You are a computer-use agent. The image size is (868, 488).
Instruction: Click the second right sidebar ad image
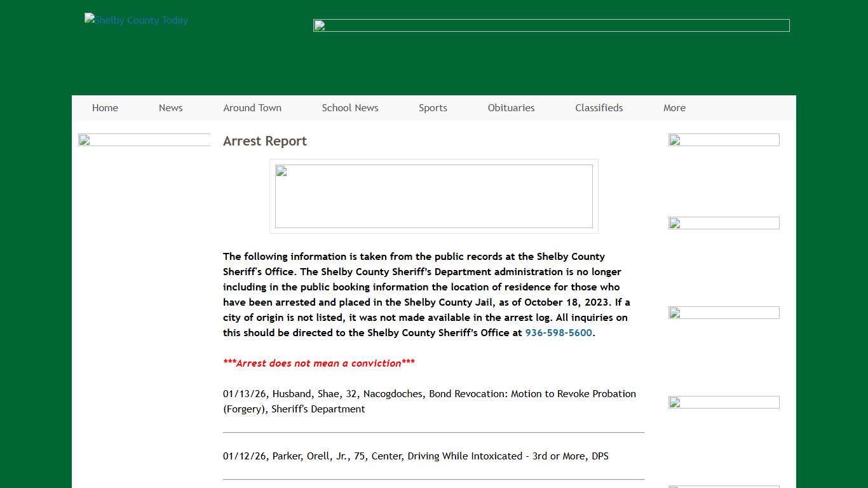coord(724,223)
